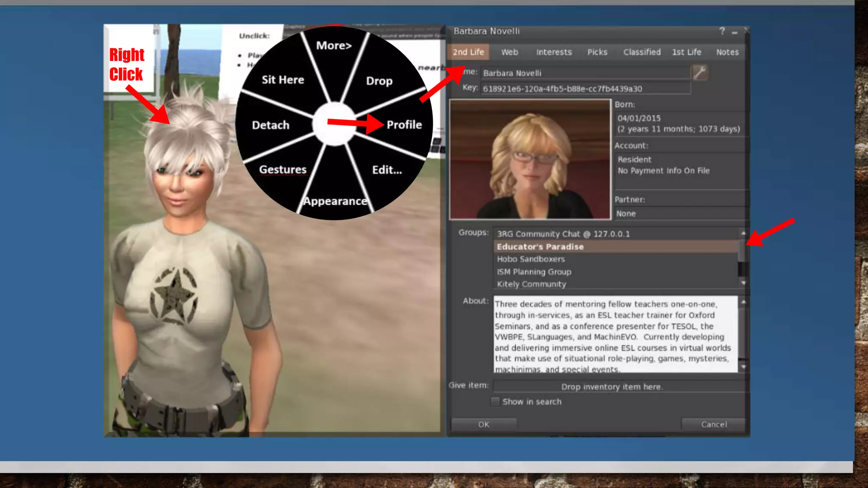Click the Key UUID input field
Image resolution: width=868 pixels, height=488 pixels.
point(585,89)
